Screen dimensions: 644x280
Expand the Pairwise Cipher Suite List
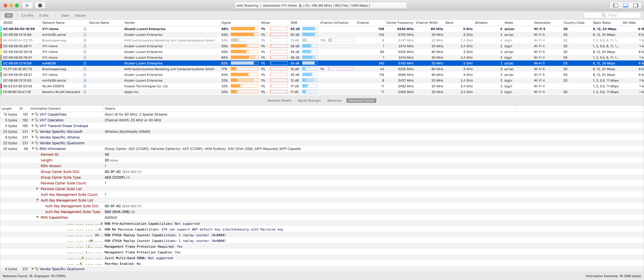pos(37,189)
